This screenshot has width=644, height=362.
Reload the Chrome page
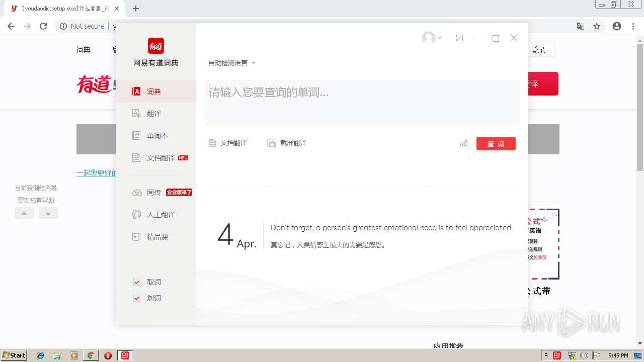click(43, 26)
